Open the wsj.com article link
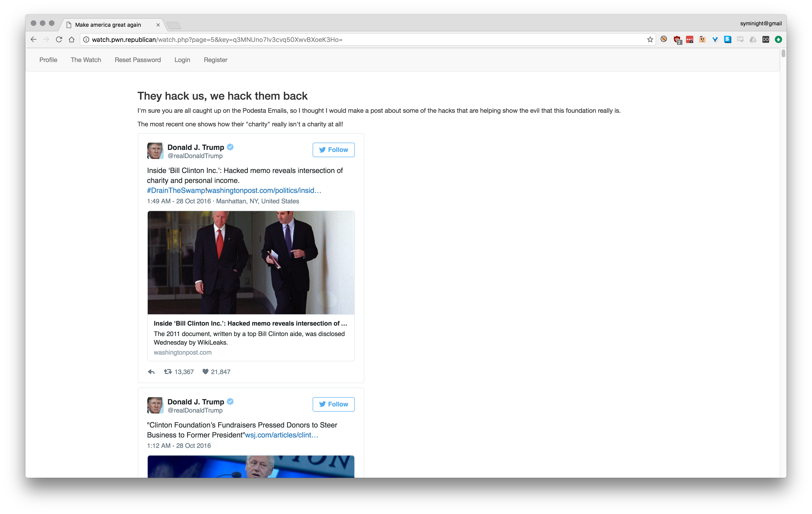Image resolution: width=812 pixels, height=514 pixels. click(281, 435)
